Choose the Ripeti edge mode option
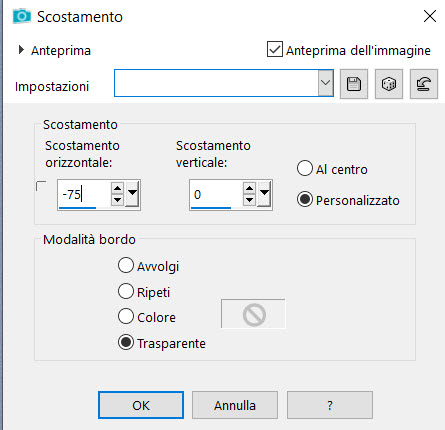This screenshot has height=430, width=445. 126,291
